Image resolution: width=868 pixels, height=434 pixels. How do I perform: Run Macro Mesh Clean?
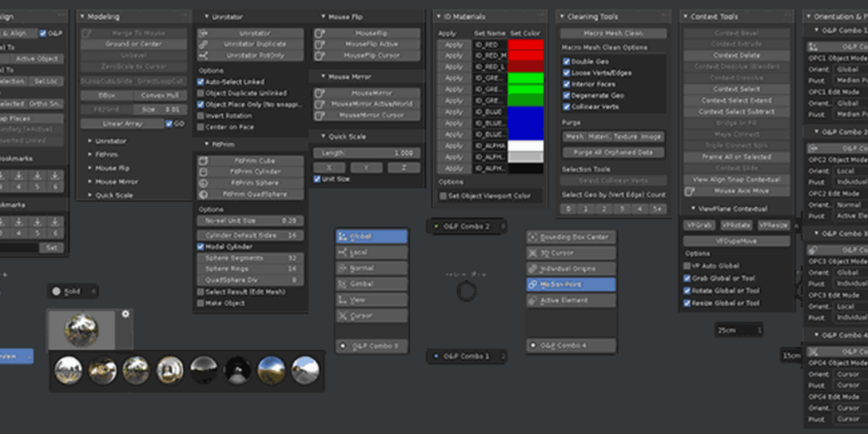614,34
